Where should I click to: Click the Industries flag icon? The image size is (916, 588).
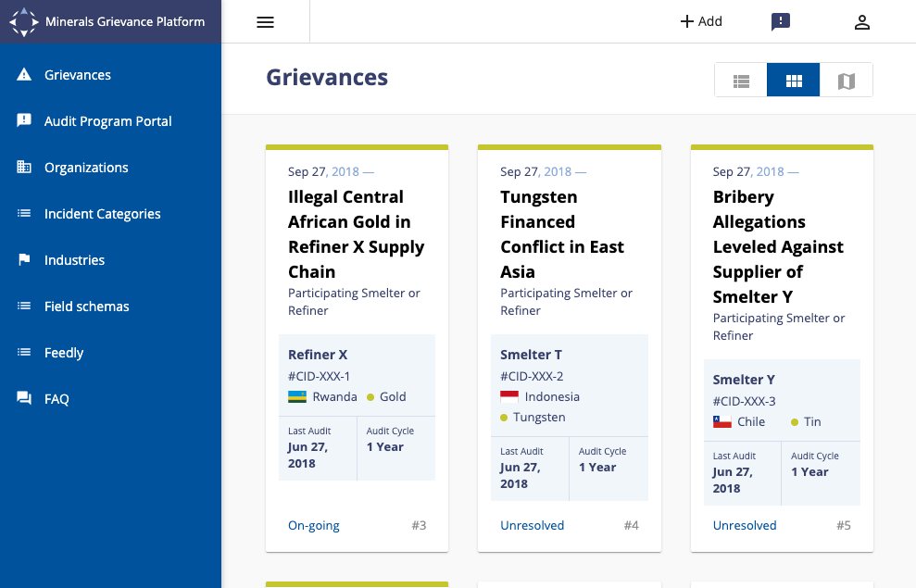pyautogui.click(x=24, y=260)
